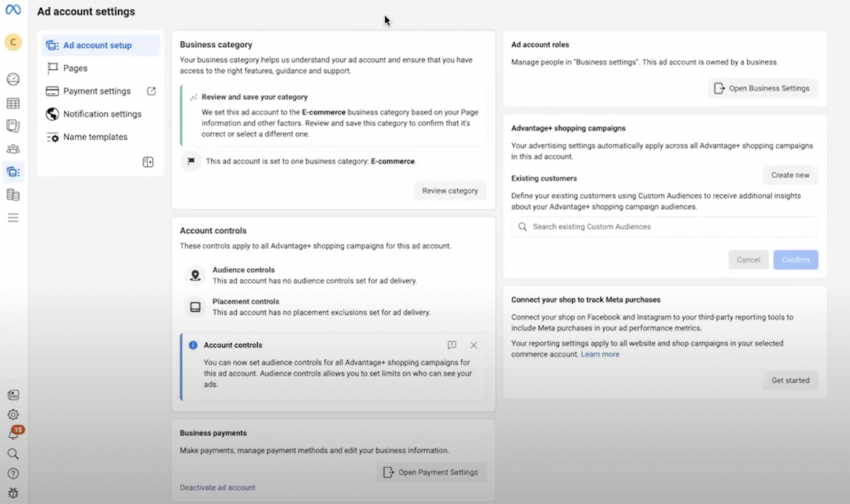Open Notifications bell with 15 badge
850x504 pixels.
click(x=14, y=433)
